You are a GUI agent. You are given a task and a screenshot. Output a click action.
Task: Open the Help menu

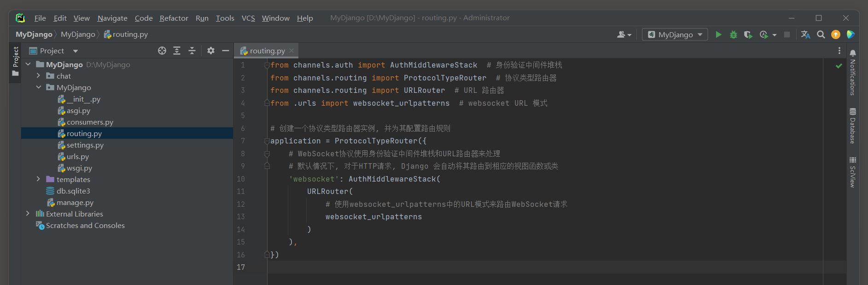pyautogui.click(x=305, y=18)
